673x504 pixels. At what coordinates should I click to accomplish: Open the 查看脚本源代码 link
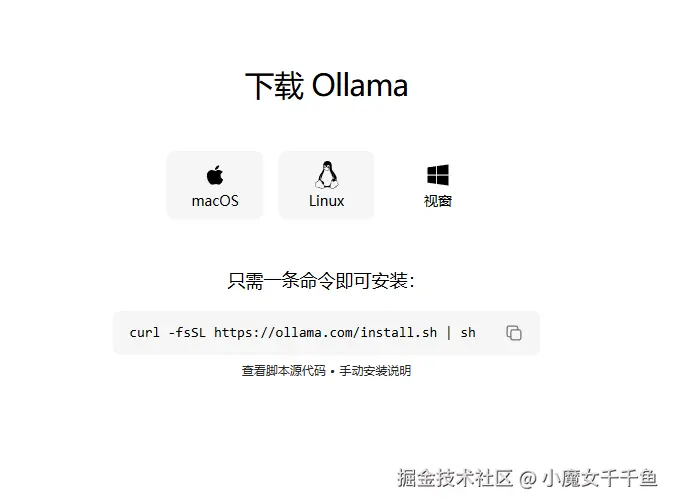tap(284, 370)
